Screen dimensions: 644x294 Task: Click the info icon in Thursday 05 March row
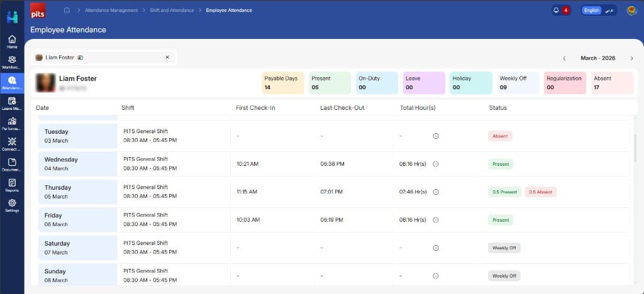click(436, 192)
